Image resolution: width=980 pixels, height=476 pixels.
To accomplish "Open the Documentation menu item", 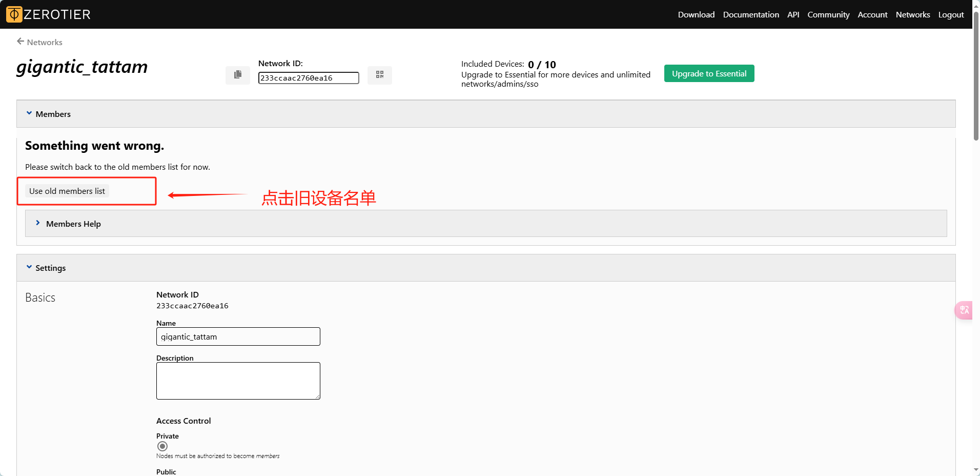I will (x=751, y=14).
